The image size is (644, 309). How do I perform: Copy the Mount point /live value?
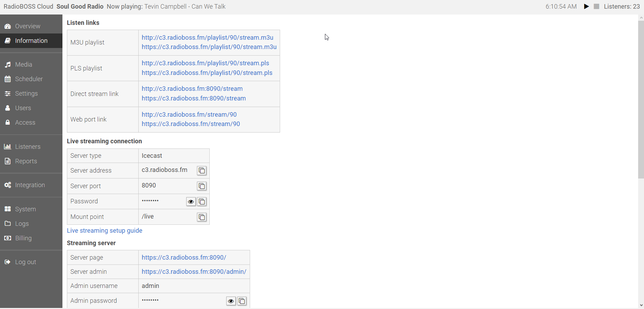202,217
